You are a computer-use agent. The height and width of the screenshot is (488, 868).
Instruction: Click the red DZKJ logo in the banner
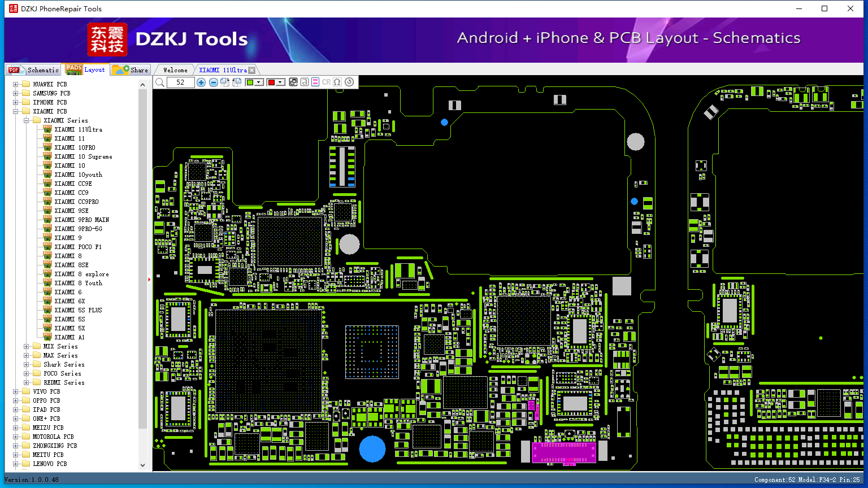pyautogui.click(x=107, y=40)
